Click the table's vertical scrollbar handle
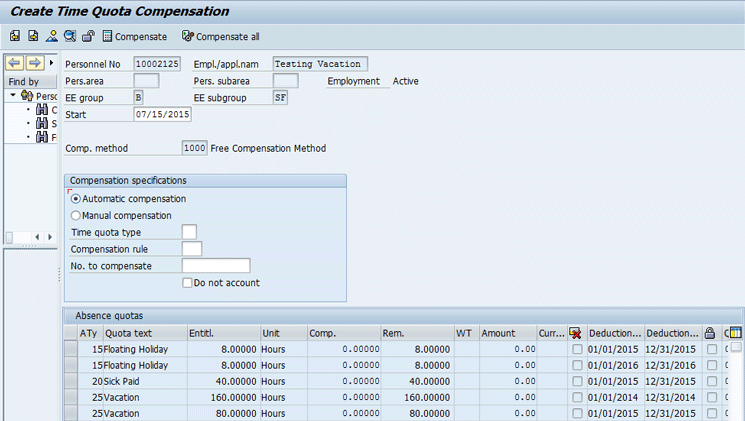Viewport: 745px width, 421px height. click(x=736, y=346)
